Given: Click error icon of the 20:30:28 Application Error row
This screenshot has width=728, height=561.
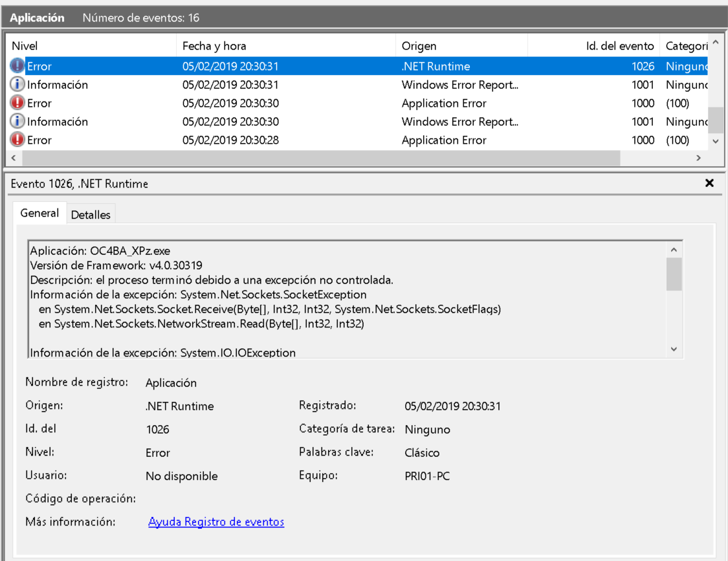Looking at the screenshot, I should coord(17,140).
